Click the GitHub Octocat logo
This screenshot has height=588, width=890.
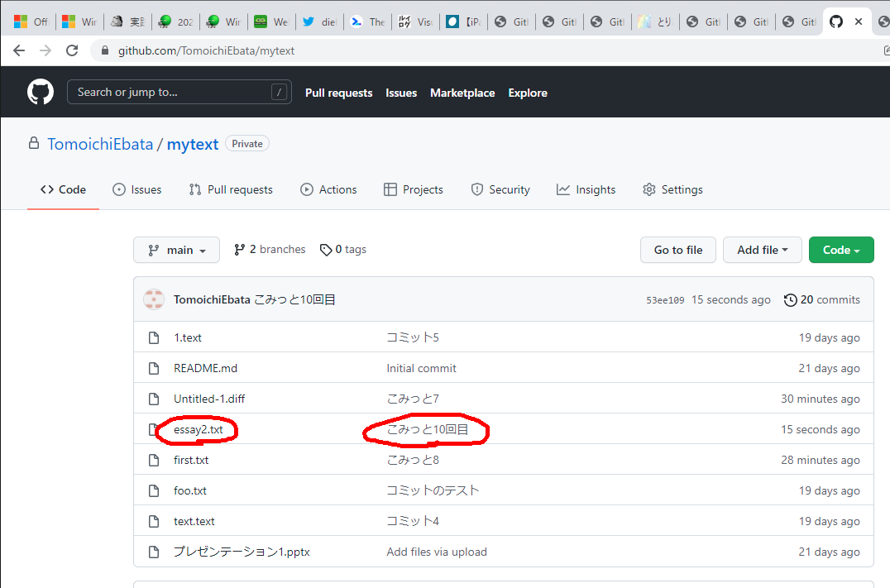point(41,92)
